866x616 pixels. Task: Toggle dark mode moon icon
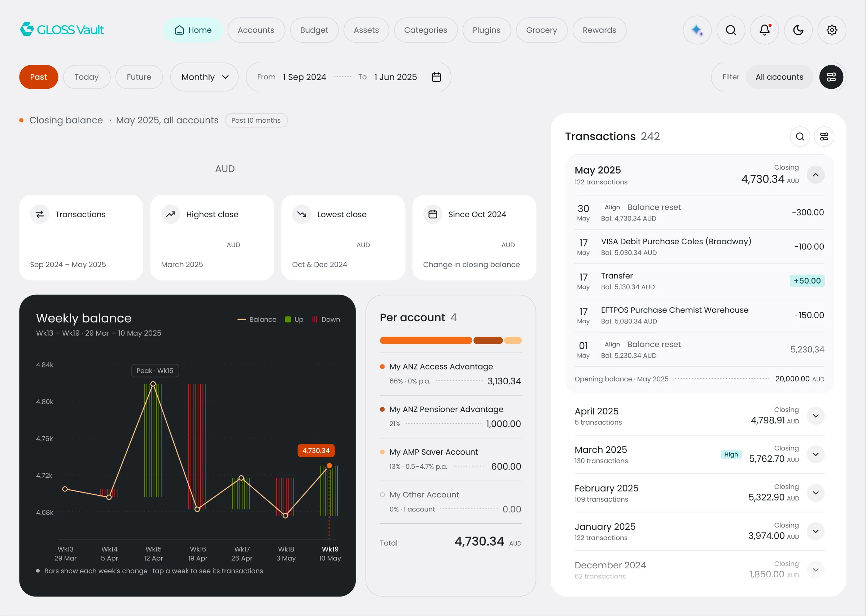click(798, 30)
